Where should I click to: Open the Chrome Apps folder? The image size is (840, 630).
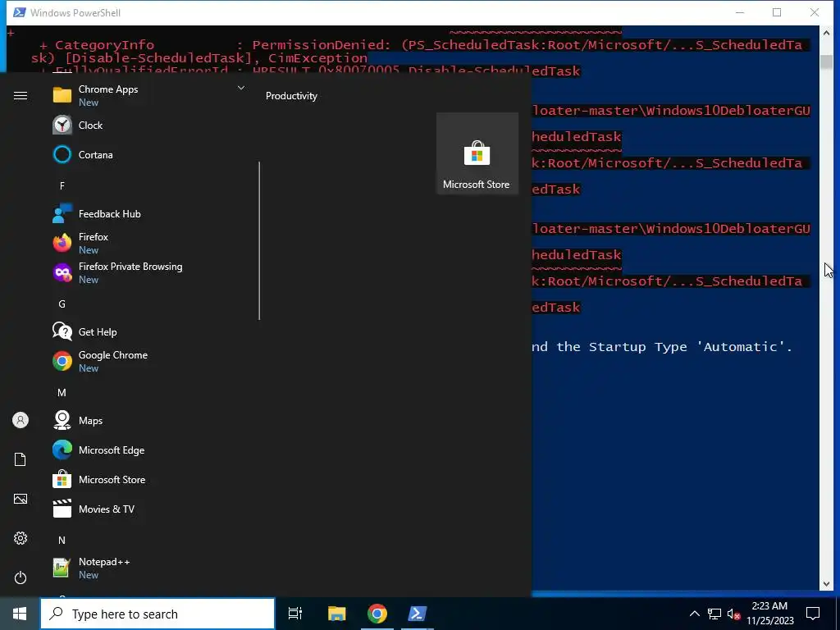tap(148, 95)
